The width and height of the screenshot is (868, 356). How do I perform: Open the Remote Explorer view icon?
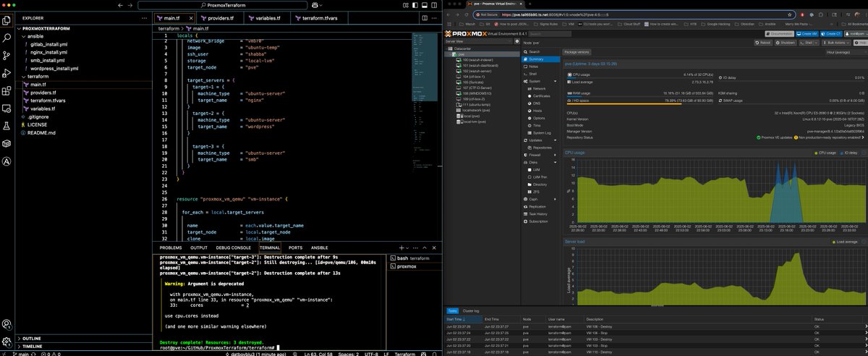pos(7,108)
